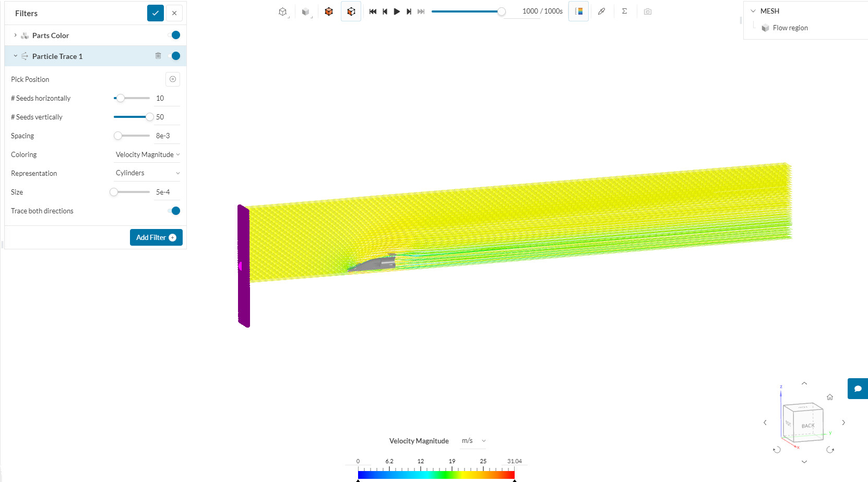Image resolution: width=868 pixels, height=482 pixels.
Task: Select the Flow region item in the MESH tree
Action: coord(790,28)
